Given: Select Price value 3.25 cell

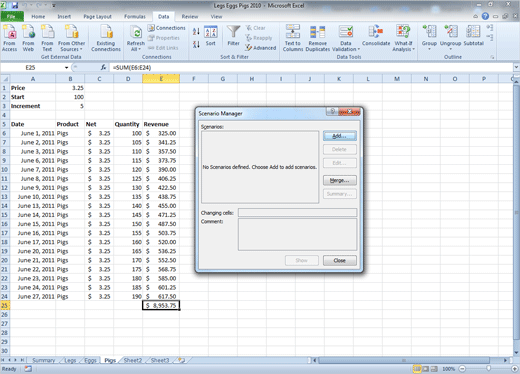Looking at the screenshot, I should tap(70, 88).
